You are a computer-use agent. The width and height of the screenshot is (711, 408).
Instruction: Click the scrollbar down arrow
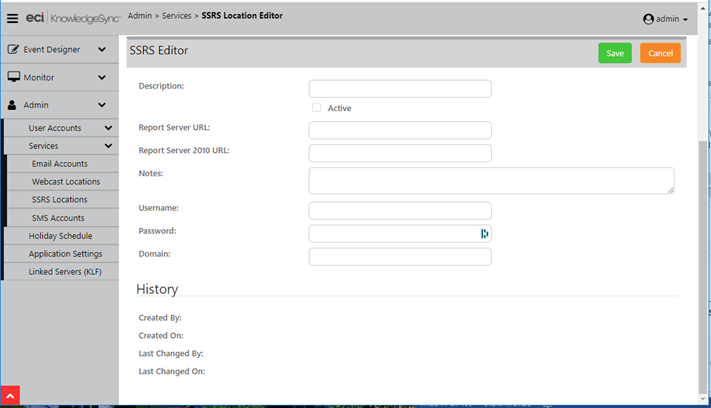703,399
